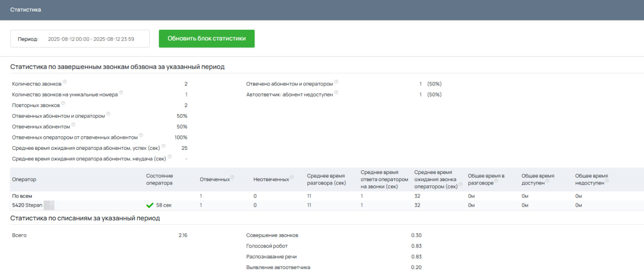Click help icon in "Неотвеченных" column header
This screenshot has height=277, width=644.
tap(292, 177)
